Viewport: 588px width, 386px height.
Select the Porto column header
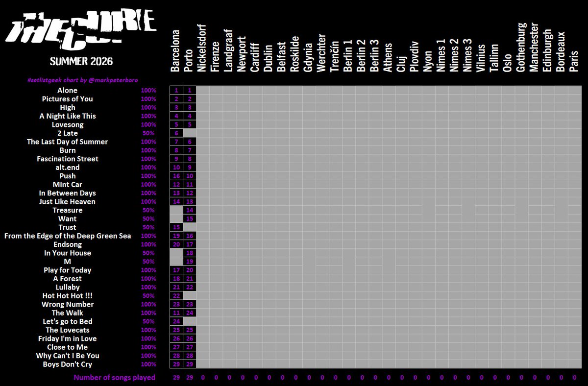click(189, 61)
